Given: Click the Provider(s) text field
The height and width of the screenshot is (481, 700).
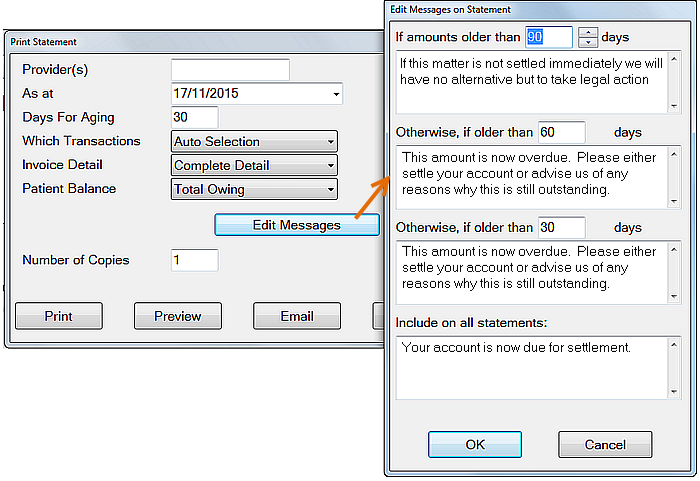Looking at the screenshot, I should [x=230, y=70].
